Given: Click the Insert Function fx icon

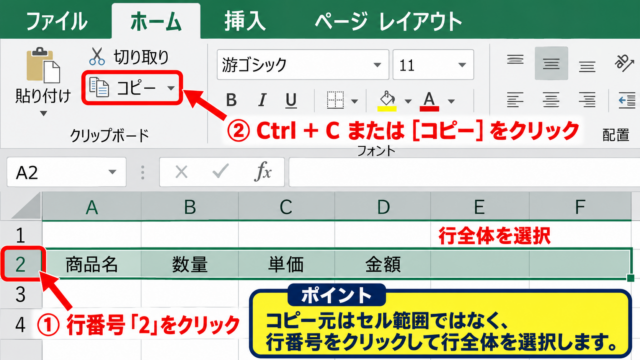Looking at the screenshot, I should (x=263, y=172).
